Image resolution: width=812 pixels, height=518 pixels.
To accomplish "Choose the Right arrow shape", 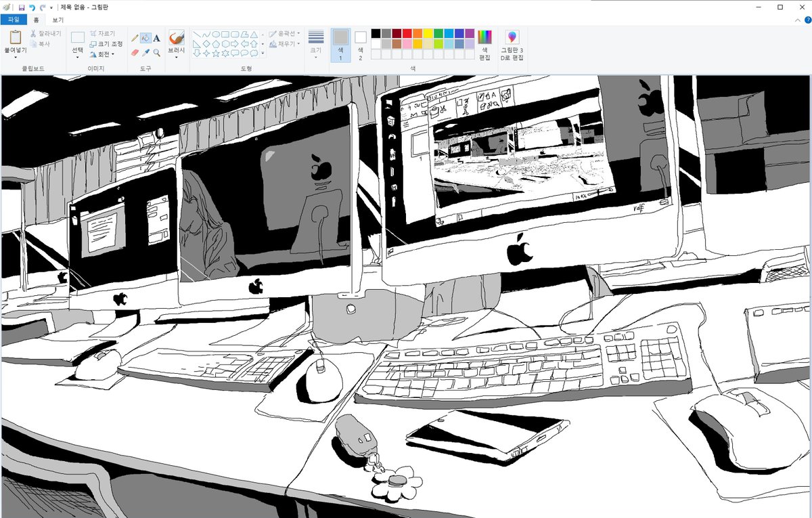I will point(235,44).
